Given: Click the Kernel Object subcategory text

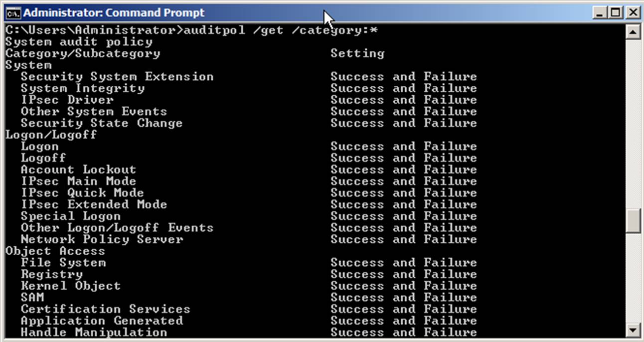Looking at the screenshot, I should tap(70, 286).
